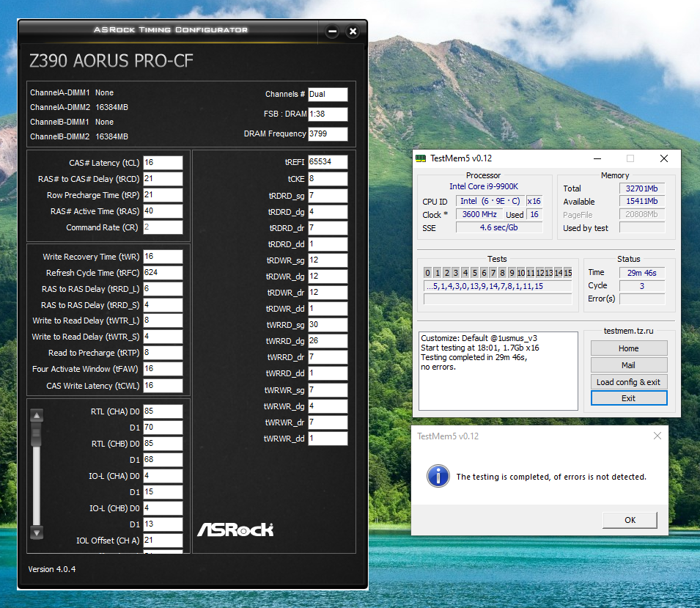Click the Write Recovery Time (tWR) field
Screen dimensions: 700x608
coord(163,257)
